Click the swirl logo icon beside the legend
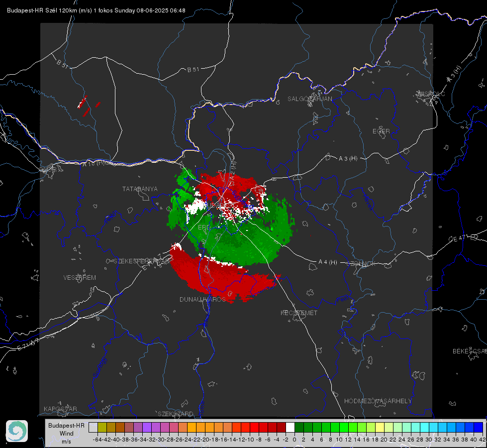This screenshot has height=448, width=487. click(x=17, y=431)
